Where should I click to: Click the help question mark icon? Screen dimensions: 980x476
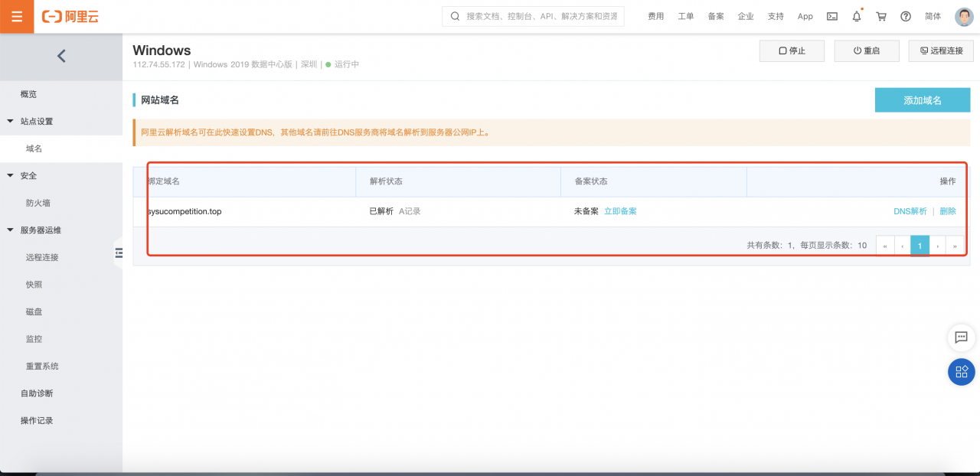click(906, 15)
